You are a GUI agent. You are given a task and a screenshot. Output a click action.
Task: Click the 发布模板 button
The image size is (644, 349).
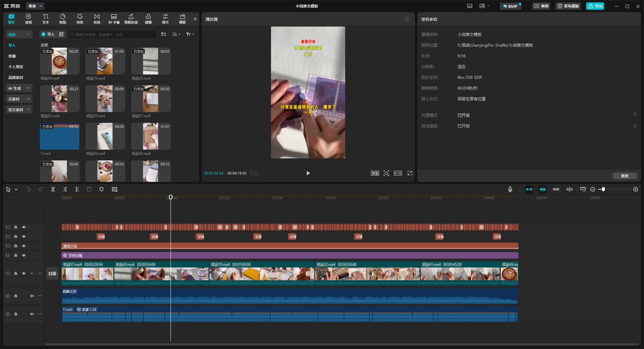pos(568,6)
